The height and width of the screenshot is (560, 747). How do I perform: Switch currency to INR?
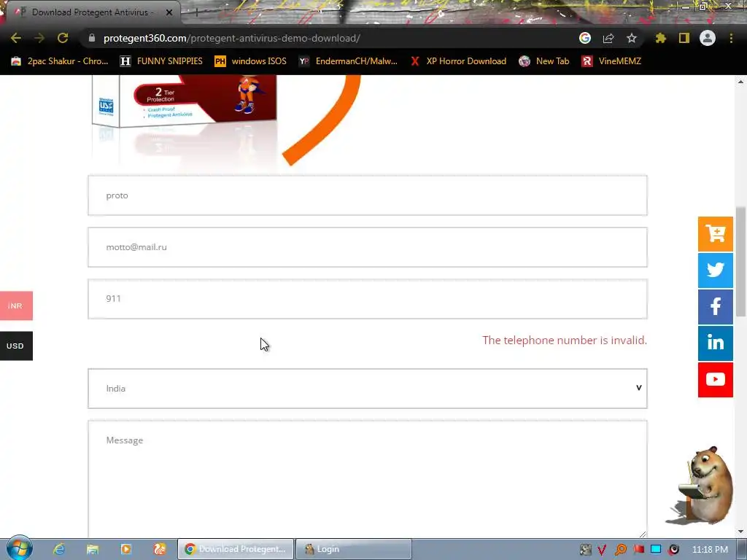coord(16,306)
